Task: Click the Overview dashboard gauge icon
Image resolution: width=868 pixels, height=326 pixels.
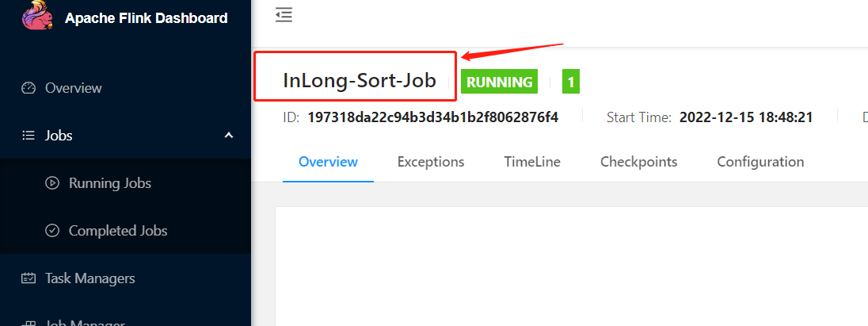Action: pos(29,88)
